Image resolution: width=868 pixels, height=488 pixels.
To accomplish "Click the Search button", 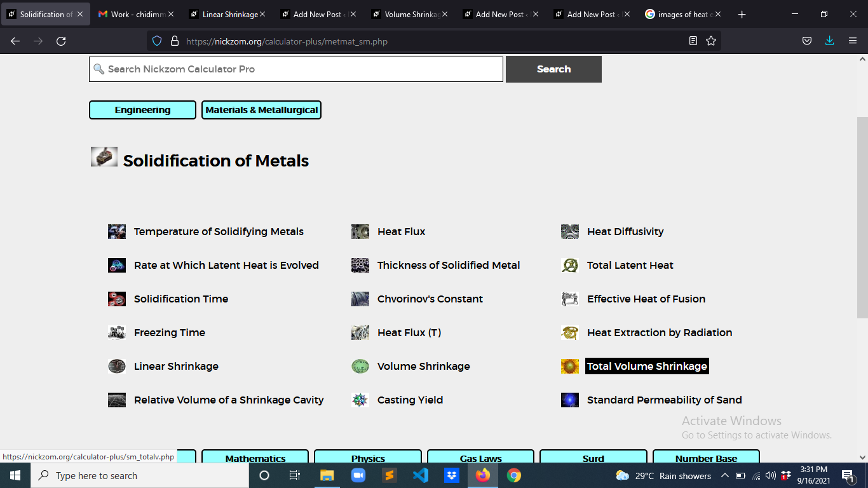I will click(x=553, y=69).
